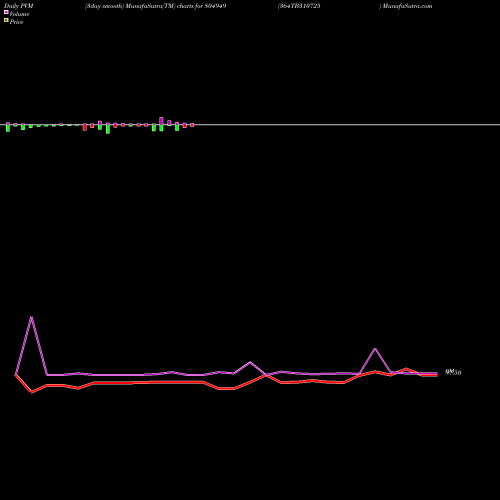The image size is (500, 500).
Task: Click the tallest magenta bar on the PVM histogram
Action: click(161, 121)
